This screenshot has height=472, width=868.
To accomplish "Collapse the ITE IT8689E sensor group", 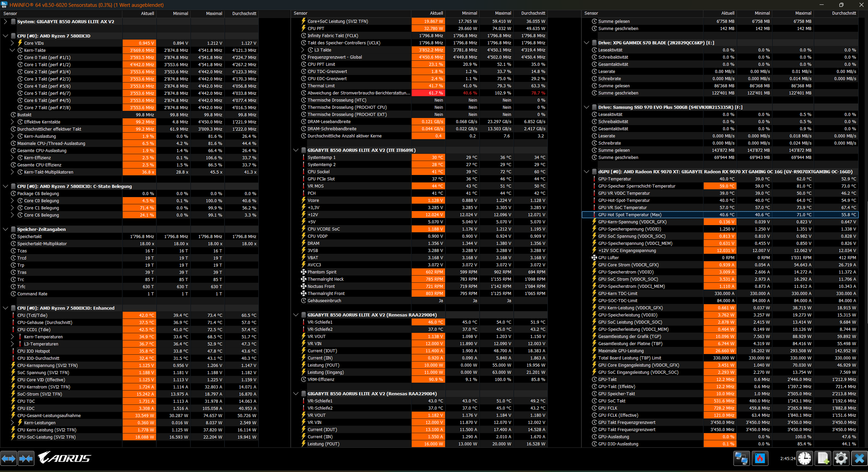I will tap(295, 150).
